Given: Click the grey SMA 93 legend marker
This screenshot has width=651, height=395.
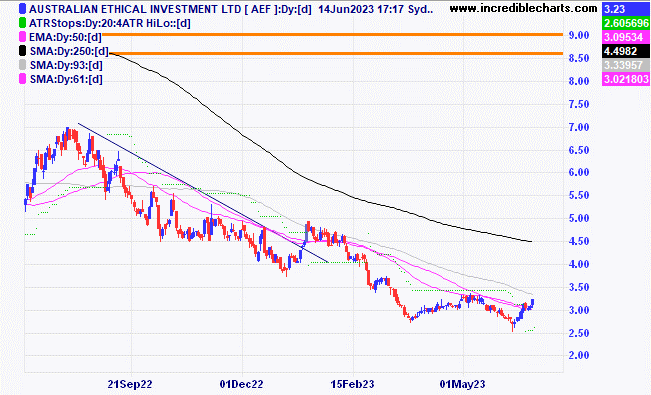Looking at the screenshot, I should coord(22,65).
